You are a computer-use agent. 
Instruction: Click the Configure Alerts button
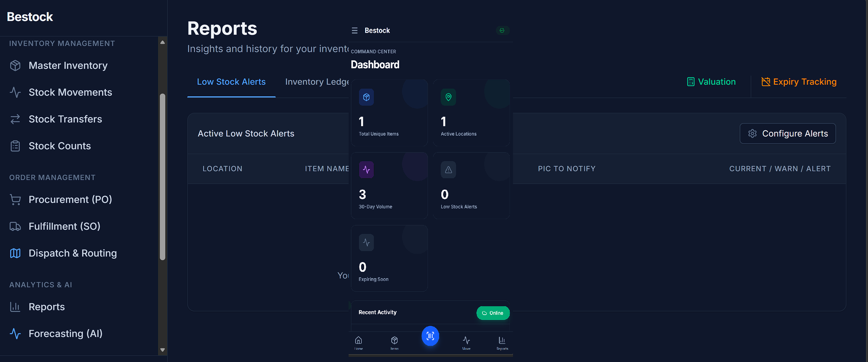[x=787, y=134]
